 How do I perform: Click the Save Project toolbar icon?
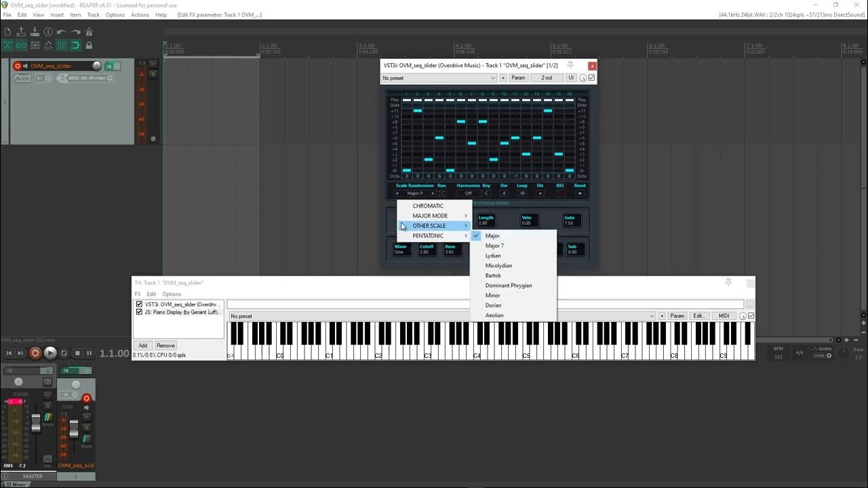pyautogui.click(x=35, y=32)
